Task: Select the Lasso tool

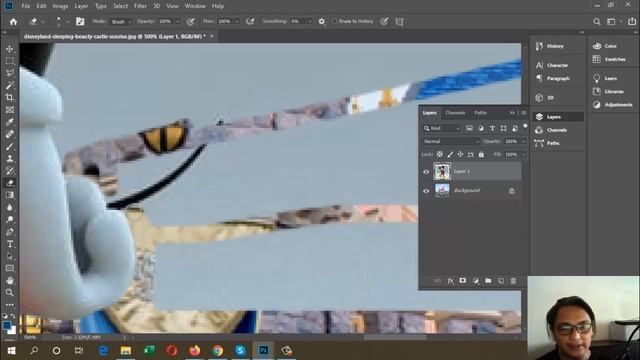Action: click(10, 73)
